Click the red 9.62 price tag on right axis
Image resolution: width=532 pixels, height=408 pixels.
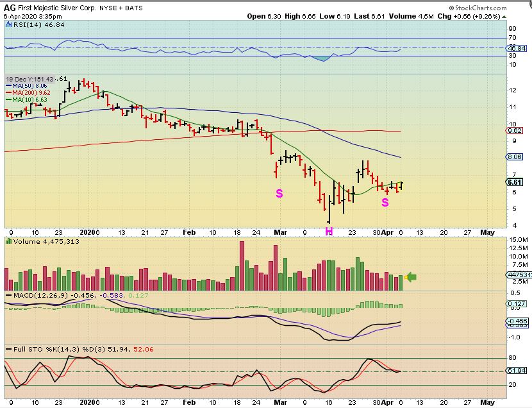point(515,131)
